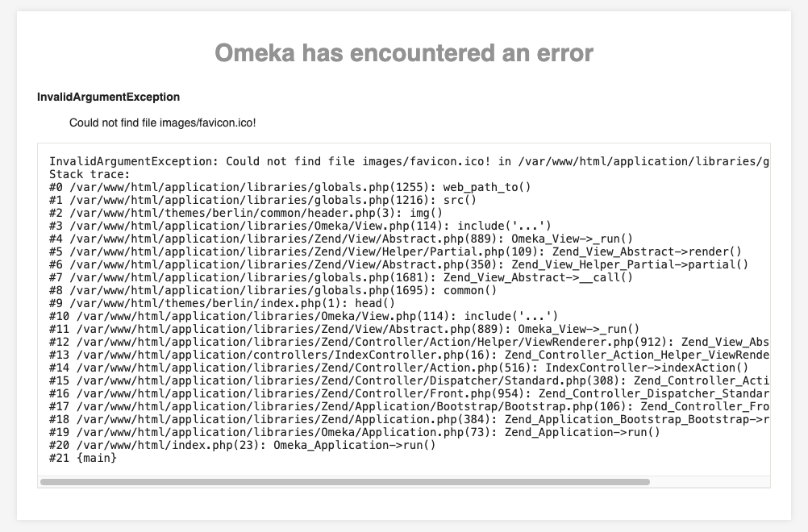Click stack frame #0 web_path_to()
808x532 pixels.
coord(290,187)
